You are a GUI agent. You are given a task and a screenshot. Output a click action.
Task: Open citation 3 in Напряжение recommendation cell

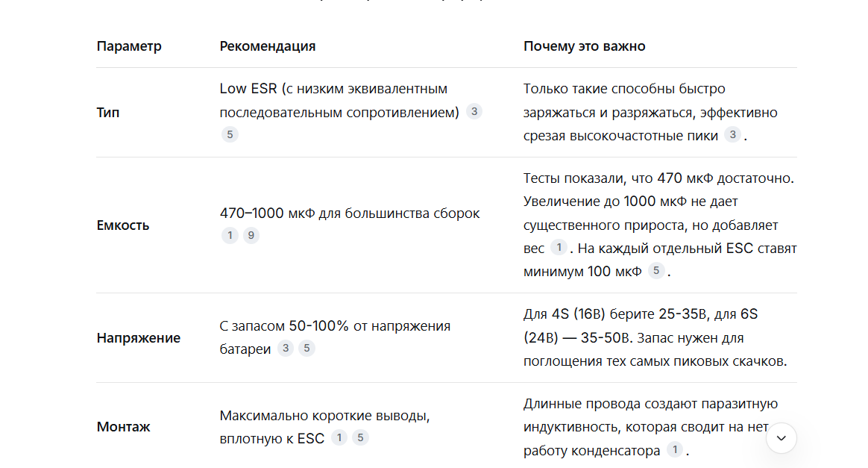point(285,348)
